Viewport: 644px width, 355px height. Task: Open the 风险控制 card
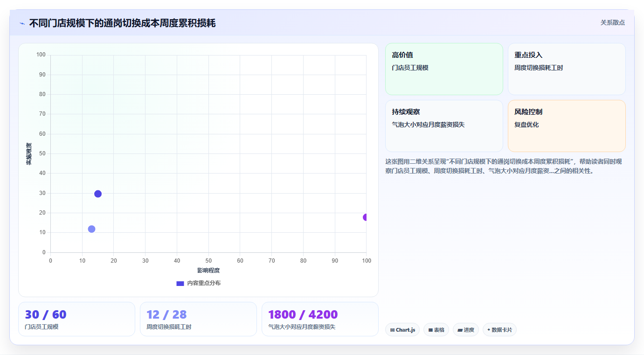(x=567, y=126)
